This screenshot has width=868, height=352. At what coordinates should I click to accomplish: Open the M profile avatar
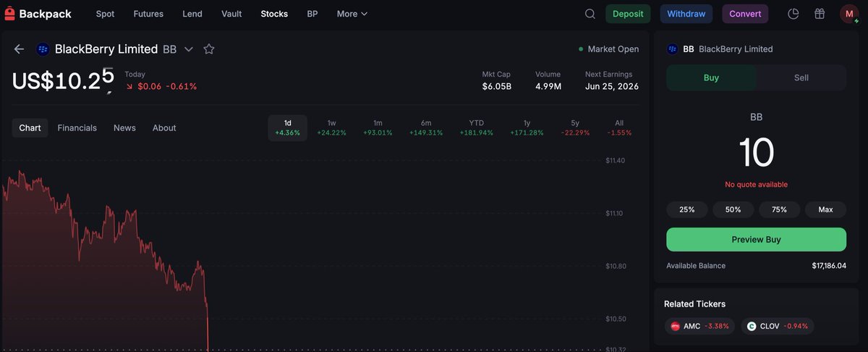849,14
